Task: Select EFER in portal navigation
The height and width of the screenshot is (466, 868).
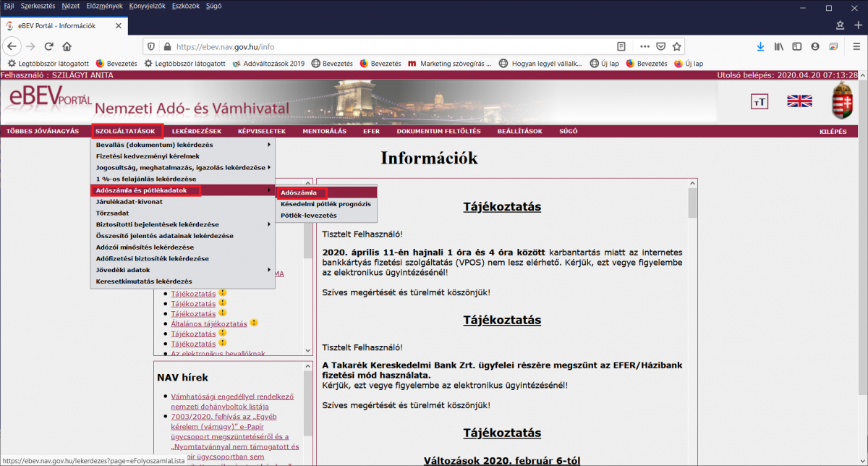Action: pos(371,131)
